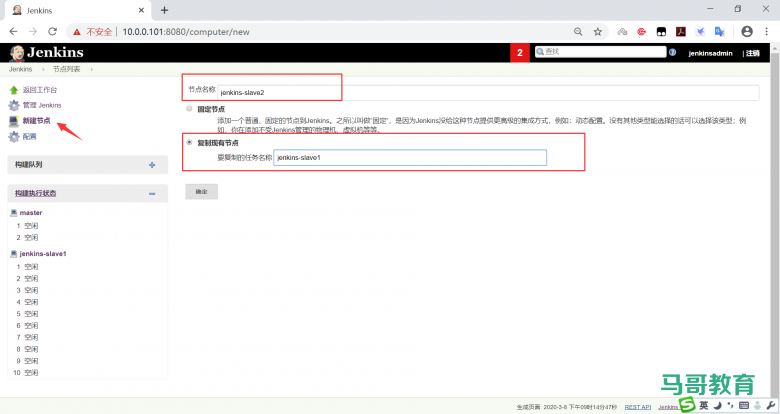Click the Google Translate extension icon

[720, 31]
